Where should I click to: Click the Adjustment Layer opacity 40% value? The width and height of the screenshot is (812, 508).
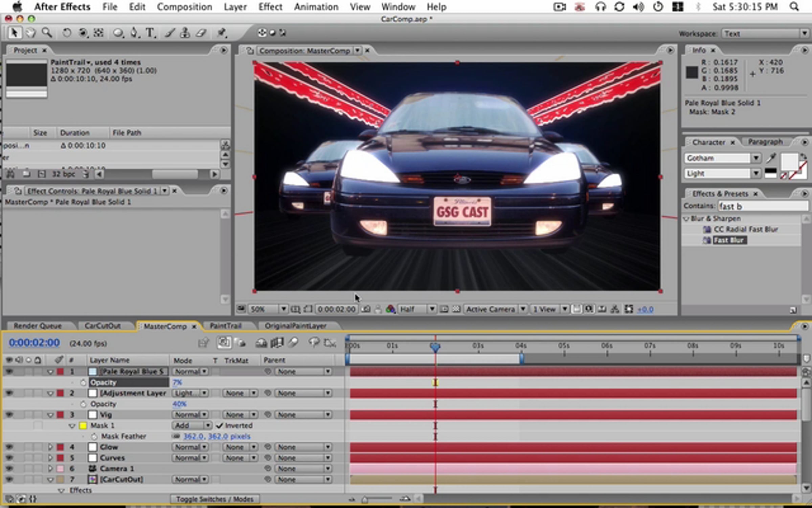point(179,404)
